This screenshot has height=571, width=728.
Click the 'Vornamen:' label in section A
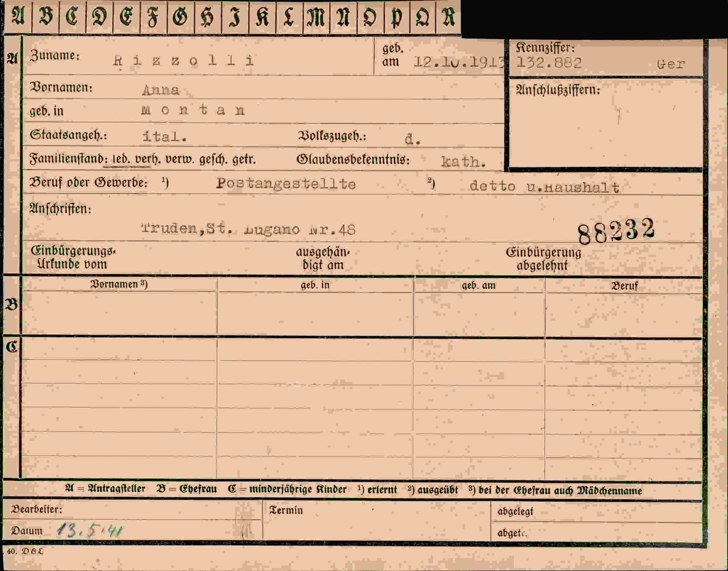[x=61, y=88]
